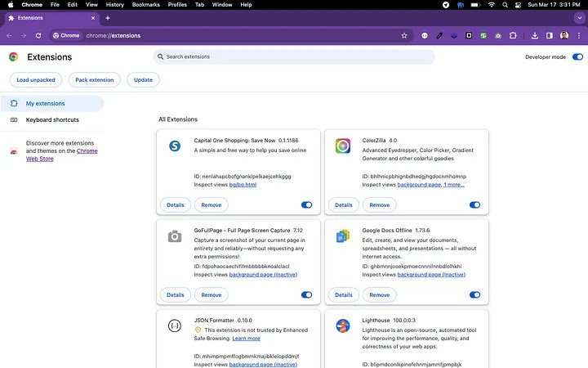Open macOS Spotlight search
Image resolution: width=588 pixels, height=368 pixels.
point(505,5)
